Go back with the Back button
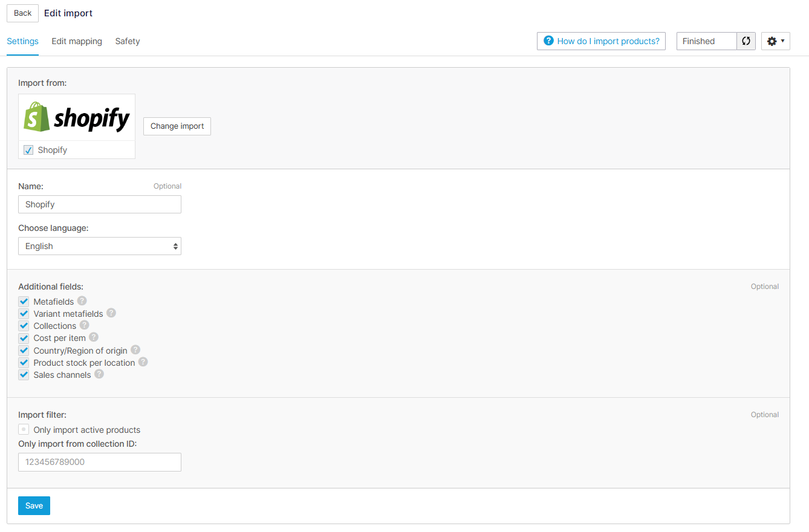This screenshot has width=809, height=532. pos(22,13)
